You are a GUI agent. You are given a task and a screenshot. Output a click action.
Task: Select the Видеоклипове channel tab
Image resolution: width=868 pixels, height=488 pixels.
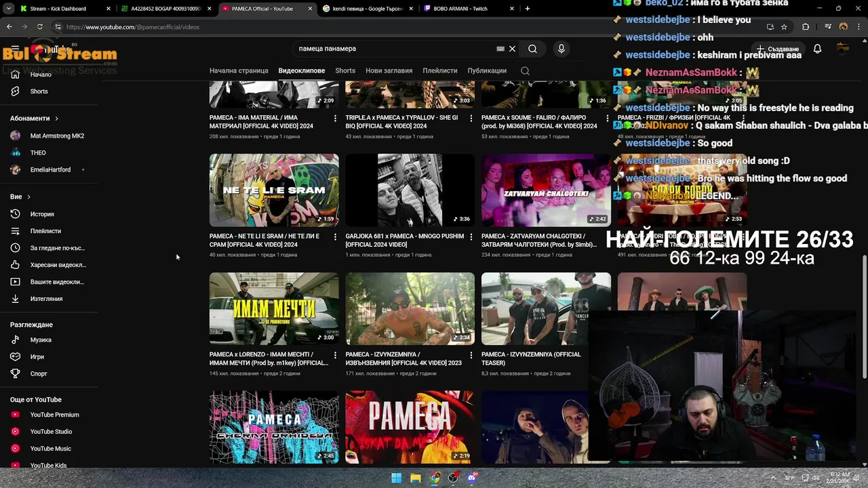click(x=302, y=70)
